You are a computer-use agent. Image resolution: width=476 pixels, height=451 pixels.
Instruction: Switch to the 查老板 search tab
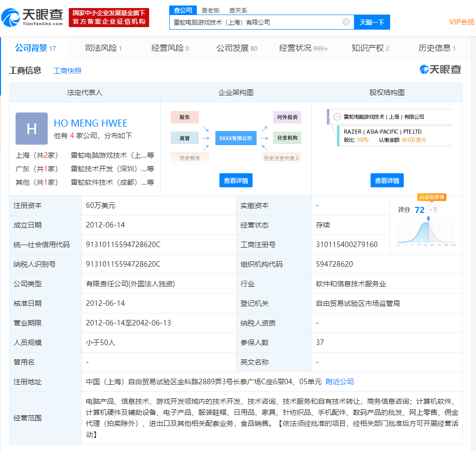[x=210, y=10]
